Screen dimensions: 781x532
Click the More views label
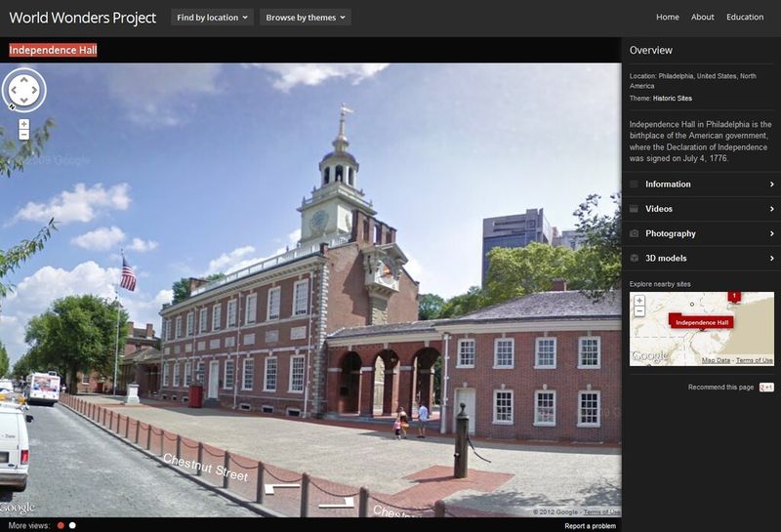29,525
